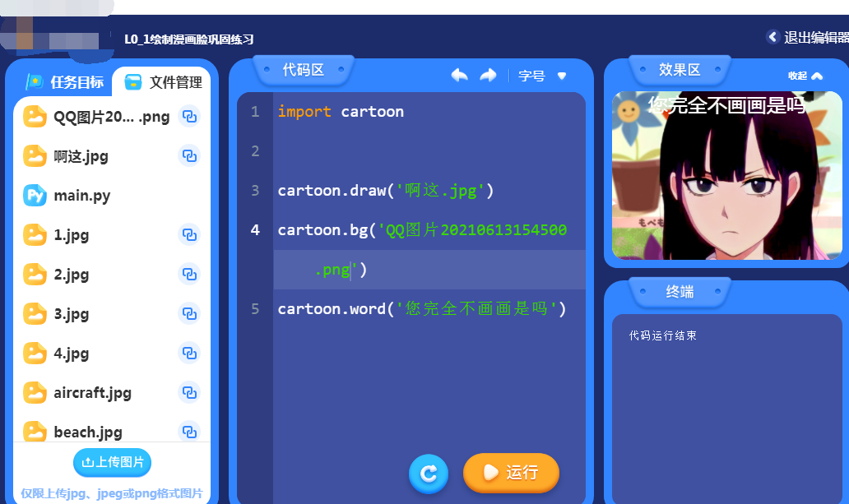Screen dimensions: 849x504
Task: Select file name beach.jpg
Action: click(x=88, y=432)
